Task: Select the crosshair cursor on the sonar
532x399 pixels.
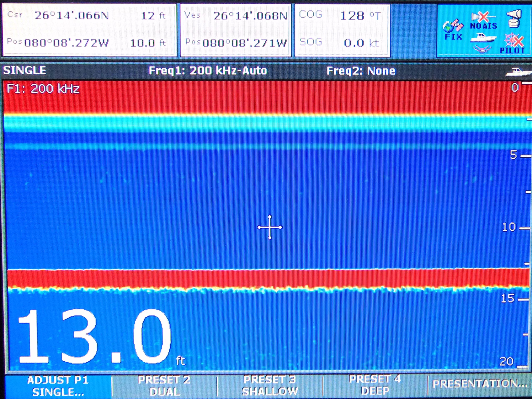Action: (270, 227)
